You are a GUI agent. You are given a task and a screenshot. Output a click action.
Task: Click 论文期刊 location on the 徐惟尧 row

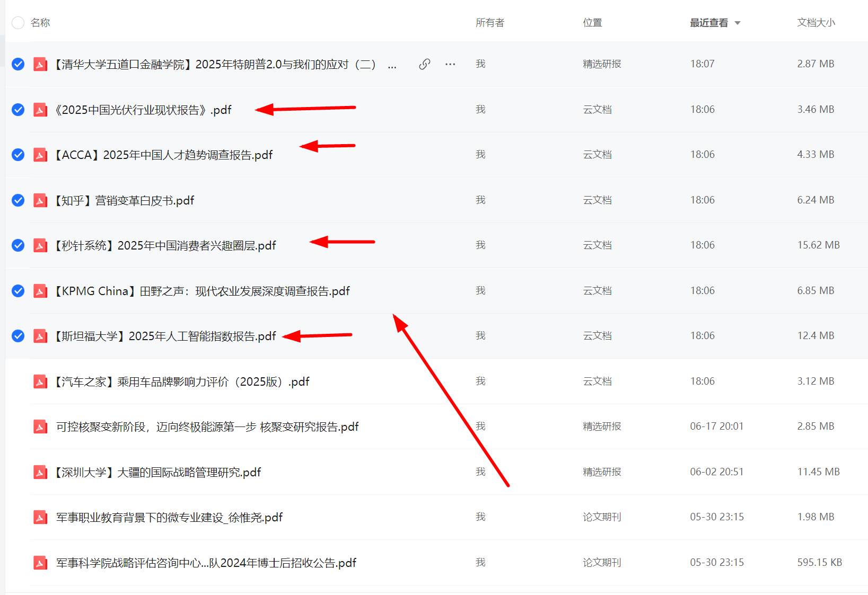(x=602, y=517)
